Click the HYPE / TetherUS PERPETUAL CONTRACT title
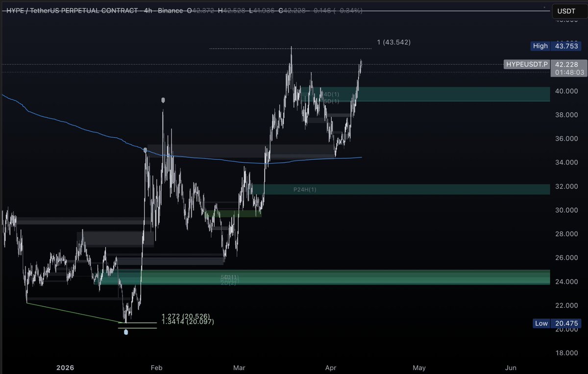The height and width of the screenshot is (374, 588). coord(72,10)
